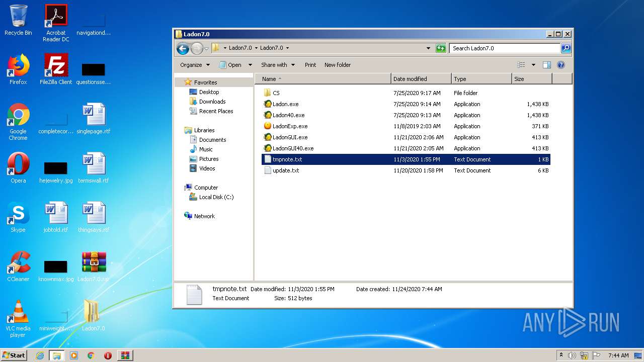
Task: Click the search magnifier icon
Action: (566, 48)
